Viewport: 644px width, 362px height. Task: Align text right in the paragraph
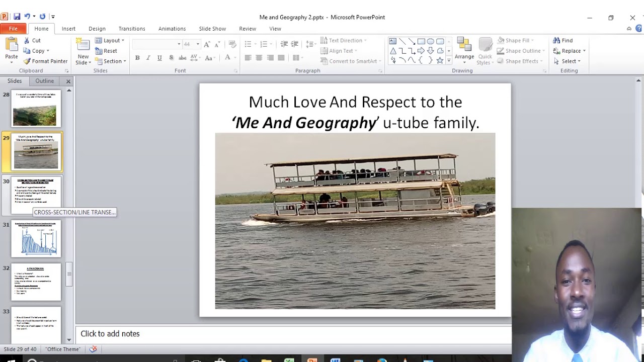tap(270, 58)
